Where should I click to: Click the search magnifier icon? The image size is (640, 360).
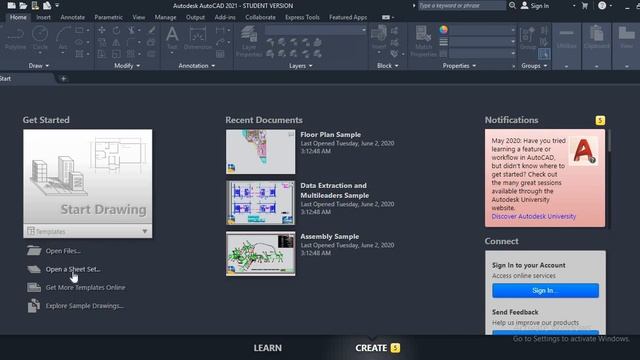coord(512,5)
